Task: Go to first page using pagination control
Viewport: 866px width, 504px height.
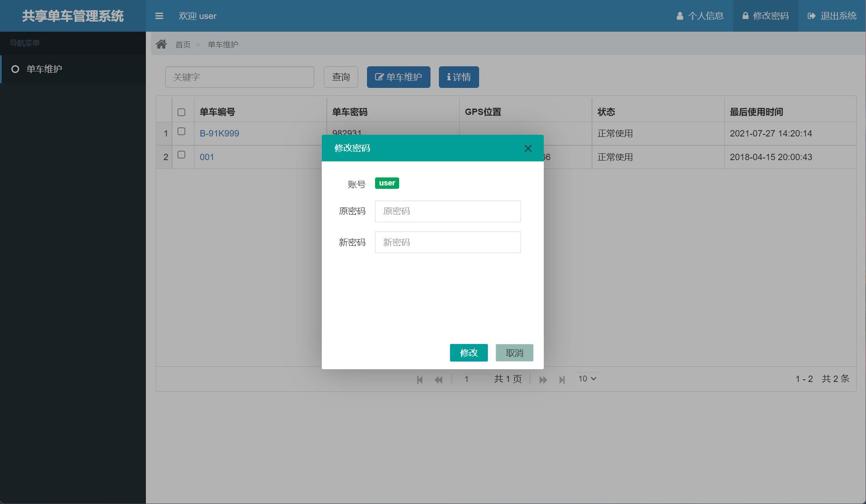Action: point(419,379)
